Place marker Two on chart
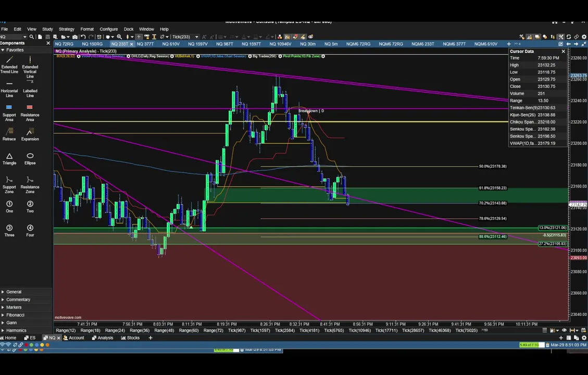The height and width of the screenshot is (375, 588). (x=30, y=207)
